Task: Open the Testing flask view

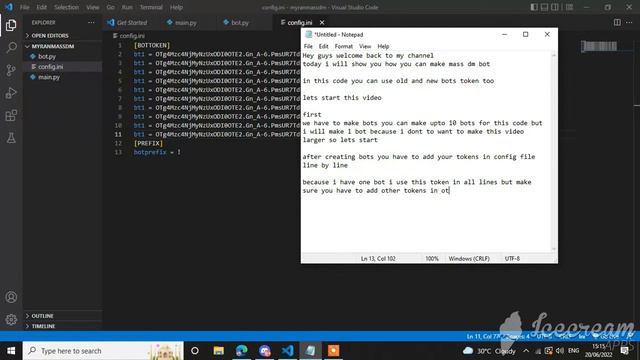Action: 11,138
